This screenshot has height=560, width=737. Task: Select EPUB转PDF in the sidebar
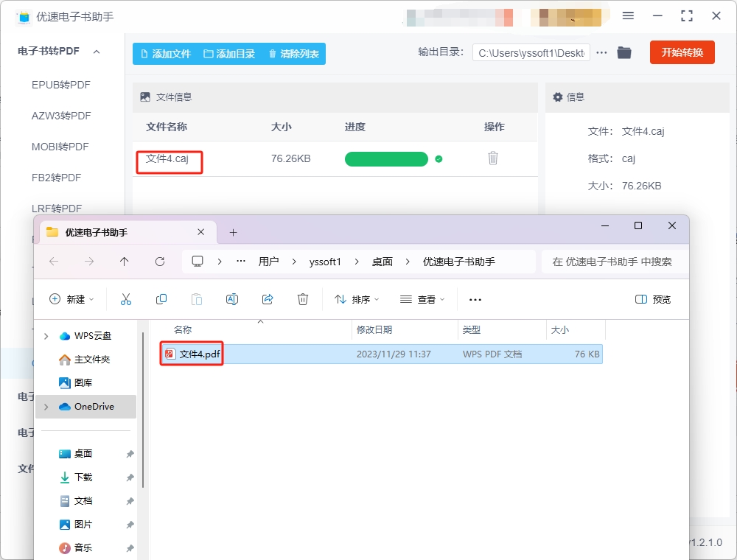(61, 85)
